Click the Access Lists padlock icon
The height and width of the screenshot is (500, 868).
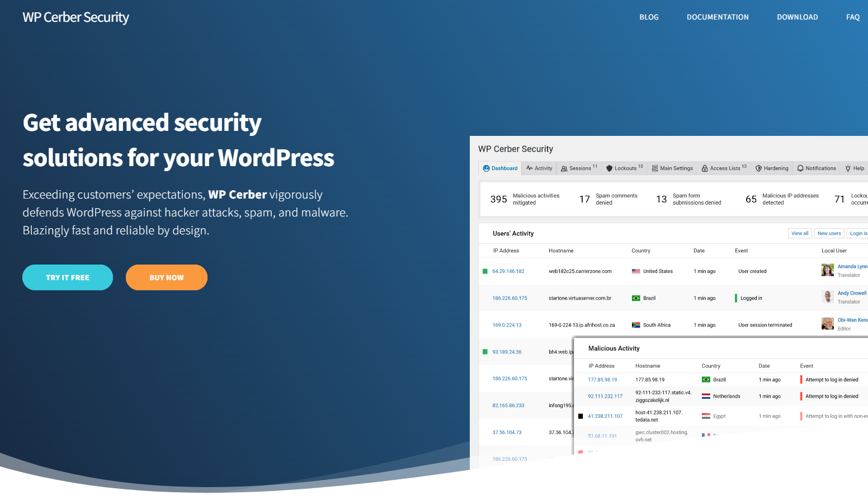pos(705,168)
